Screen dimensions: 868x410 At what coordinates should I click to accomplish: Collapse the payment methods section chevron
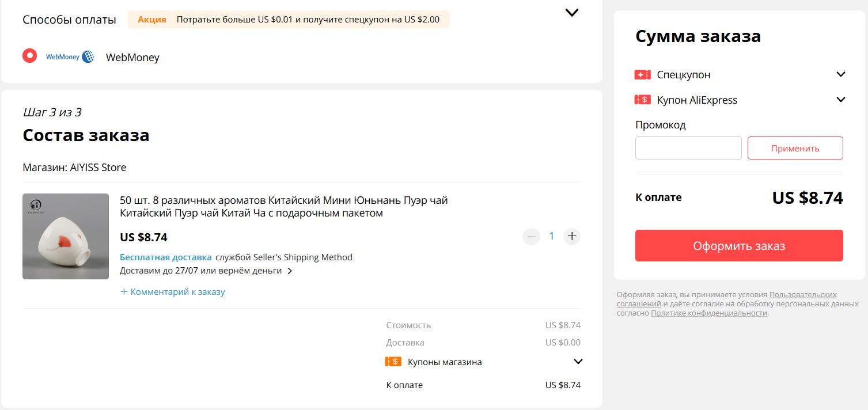[571, 12]
